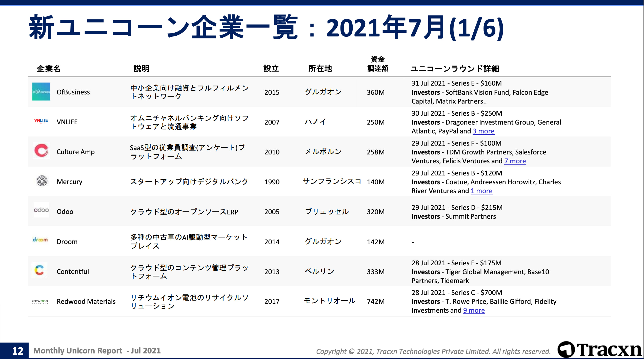Click the ユニコーンラウンド詳細 column header
The width and height of the screenshot is (644, 359).
tap(455, 69)
